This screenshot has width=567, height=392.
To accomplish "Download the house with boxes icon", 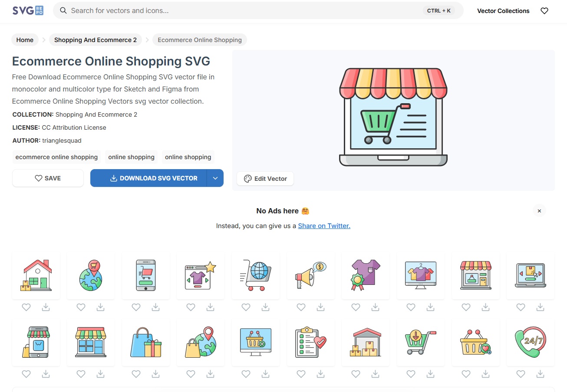I will click(x=46, y=307).
